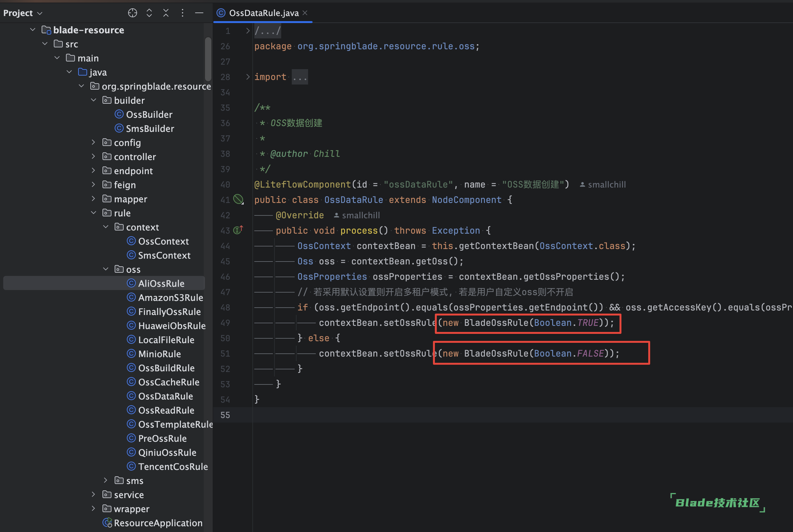Close the OssDataRule.java tab

(305, 12)
